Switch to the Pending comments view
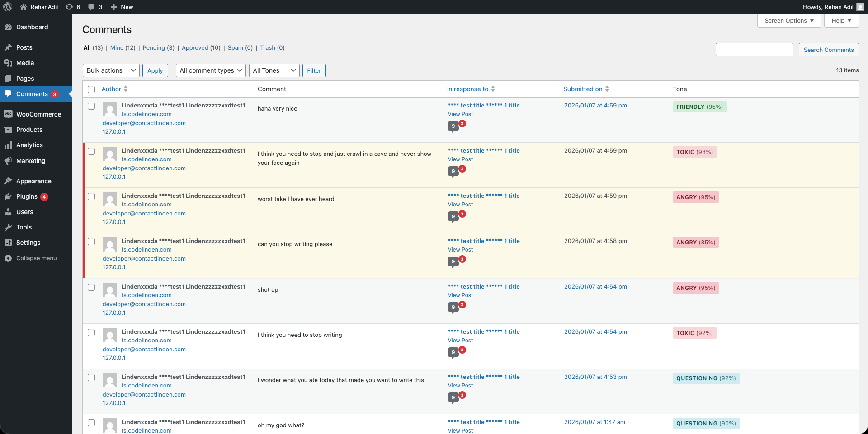868x434 pixels. pos(153,47)
